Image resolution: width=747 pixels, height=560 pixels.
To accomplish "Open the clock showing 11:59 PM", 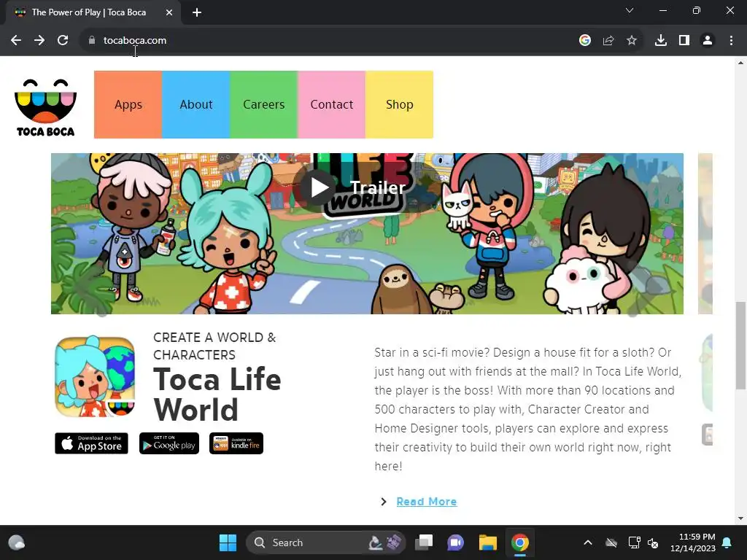I will click(693, 542).
